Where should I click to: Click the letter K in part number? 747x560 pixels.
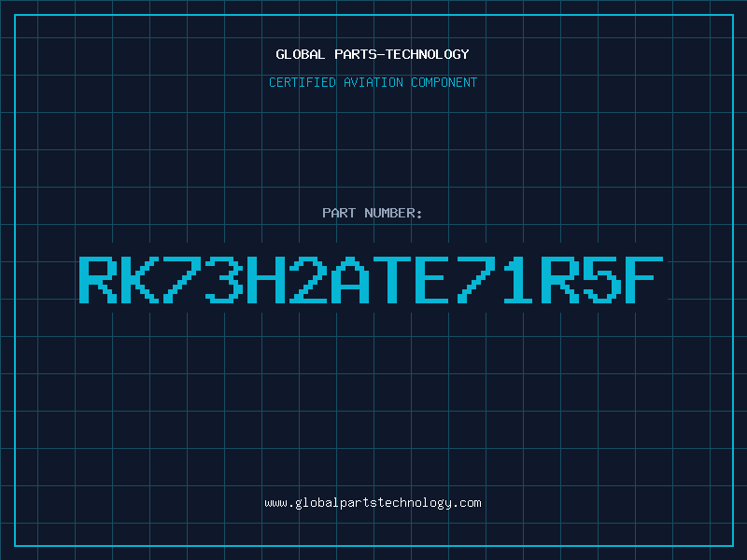139,280
